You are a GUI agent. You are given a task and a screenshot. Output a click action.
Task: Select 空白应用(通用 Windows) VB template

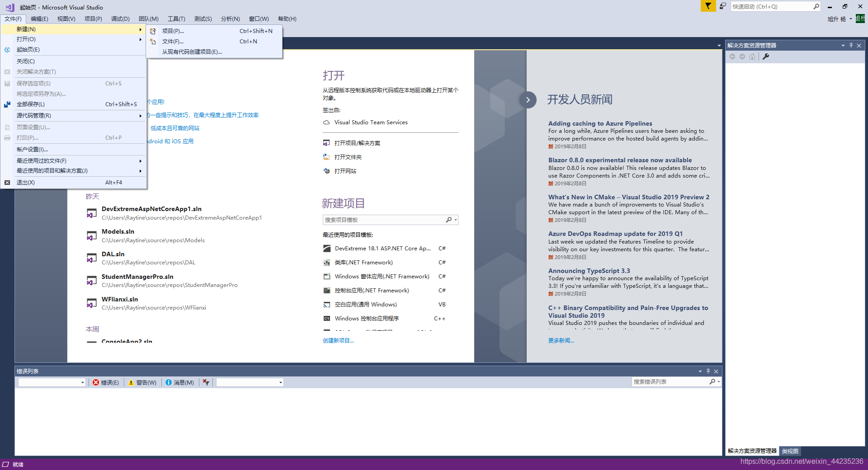pyautogui.click(x=384, y=305)
